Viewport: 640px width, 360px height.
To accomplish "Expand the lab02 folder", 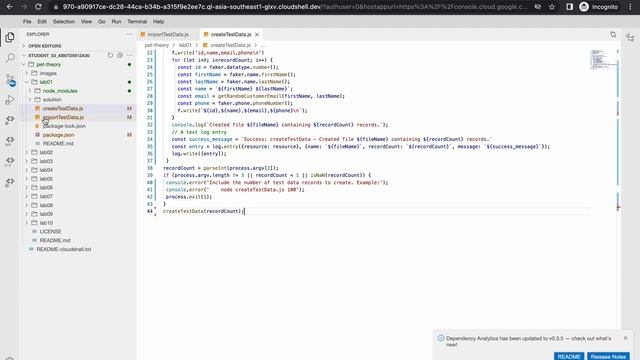I will click(x=27, y=152).
